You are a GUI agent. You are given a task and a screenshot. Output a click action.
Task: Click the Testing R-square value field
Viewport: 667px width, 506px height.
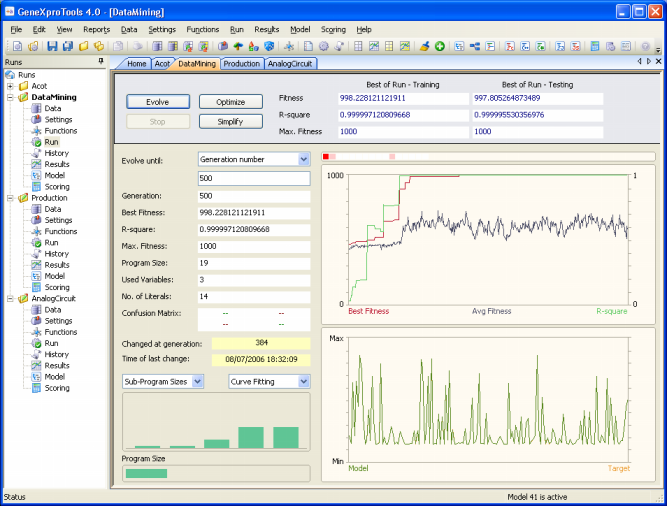tap(538, 115)
